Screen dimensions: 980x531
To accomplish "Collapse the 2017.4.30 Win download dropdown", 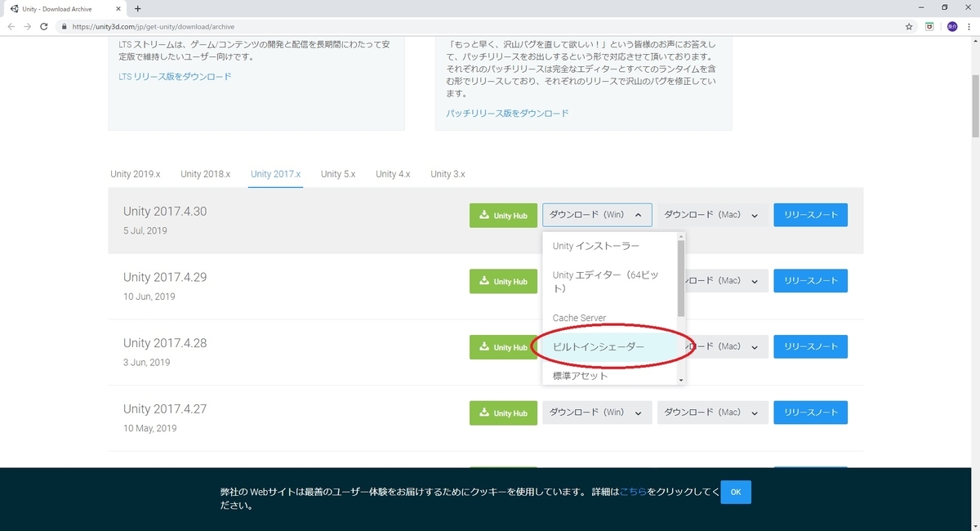I will (x=597, y=215).
